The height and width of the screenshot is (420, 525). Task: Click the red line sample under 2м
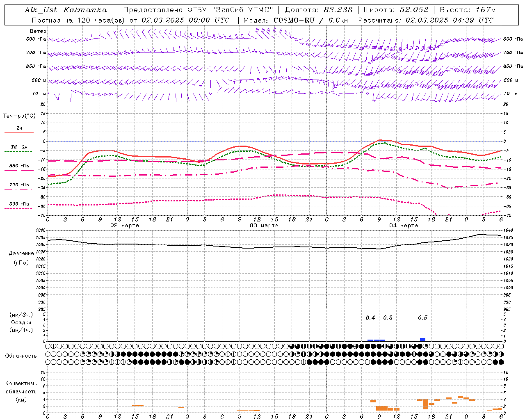click(19, 132)
